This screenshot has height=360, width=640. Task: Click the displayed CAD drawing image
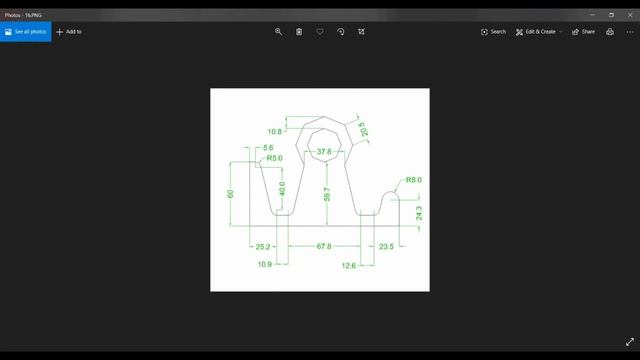tap(320, 190)
